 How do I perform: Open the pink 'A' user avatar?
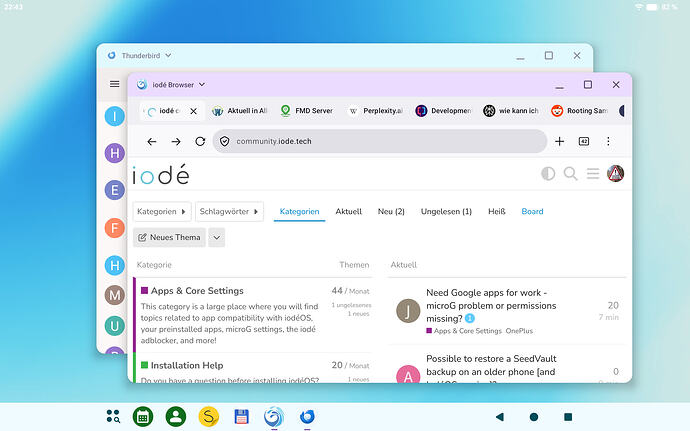(x=408, y=375)
